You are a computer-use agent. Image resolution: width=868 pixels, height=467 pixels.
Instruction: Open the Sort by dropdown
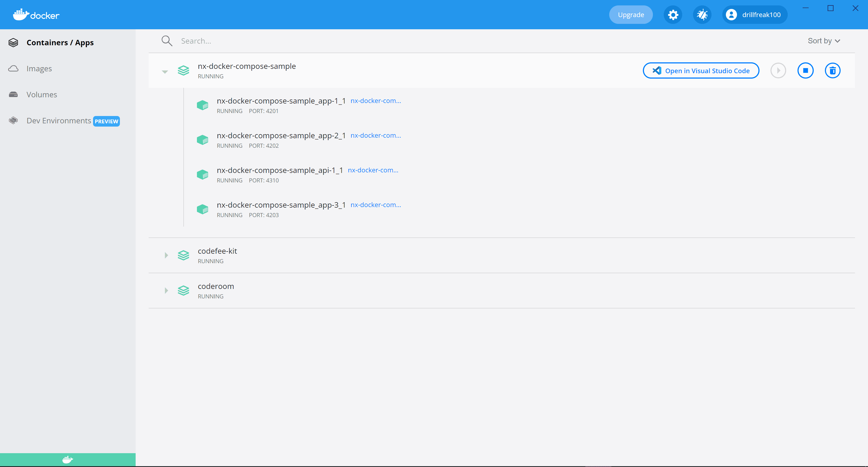(824, 41)
